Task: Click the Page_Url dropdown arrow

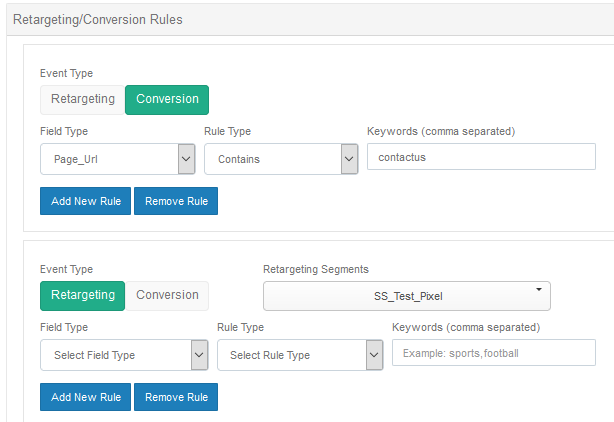Action: click(186, 159)
